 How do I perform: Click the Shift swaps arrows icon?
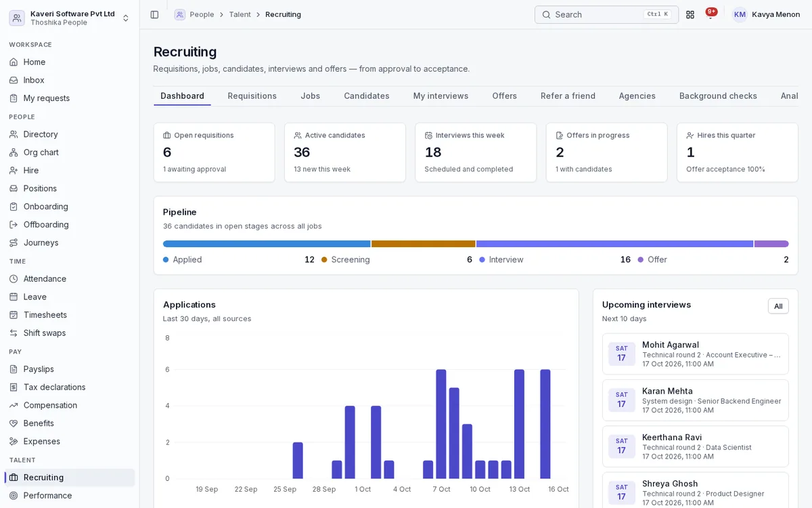(x=14, y=333)
